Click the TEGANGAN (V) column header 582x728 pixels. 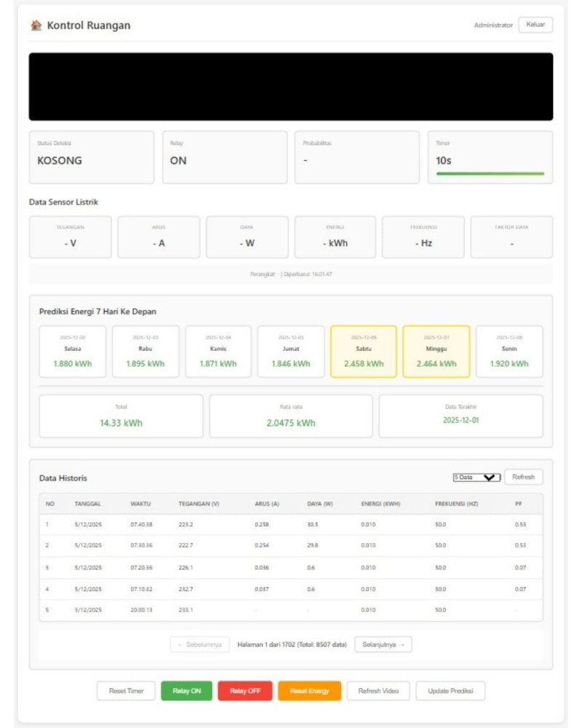coord(199,504)
